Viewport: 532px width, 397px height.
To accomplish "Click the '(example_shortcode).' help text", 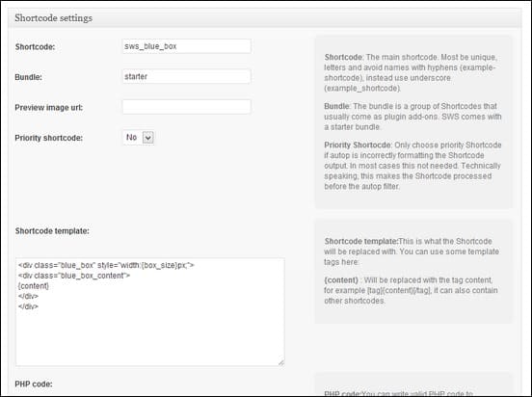I will point(362,89).
